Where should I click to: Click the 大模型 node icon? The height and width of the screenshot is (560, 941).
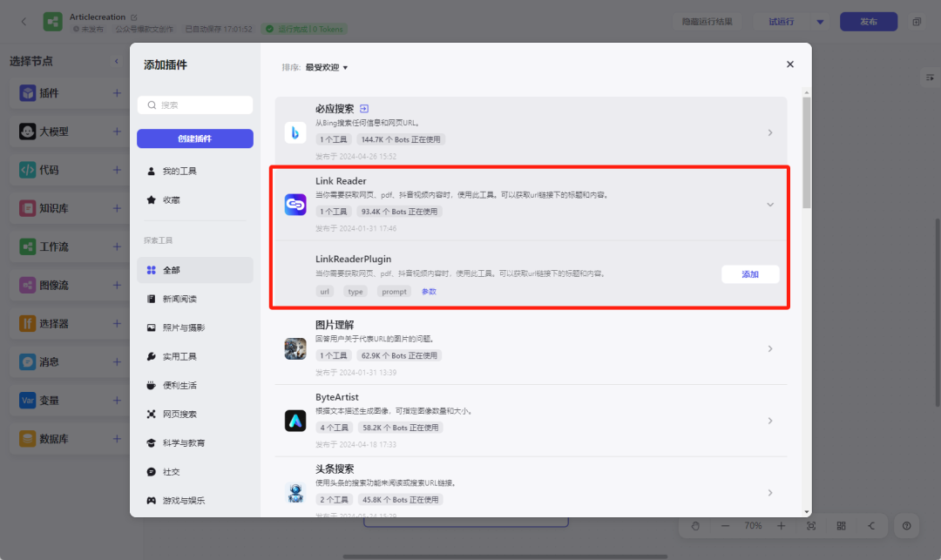[x=28, y=132]
